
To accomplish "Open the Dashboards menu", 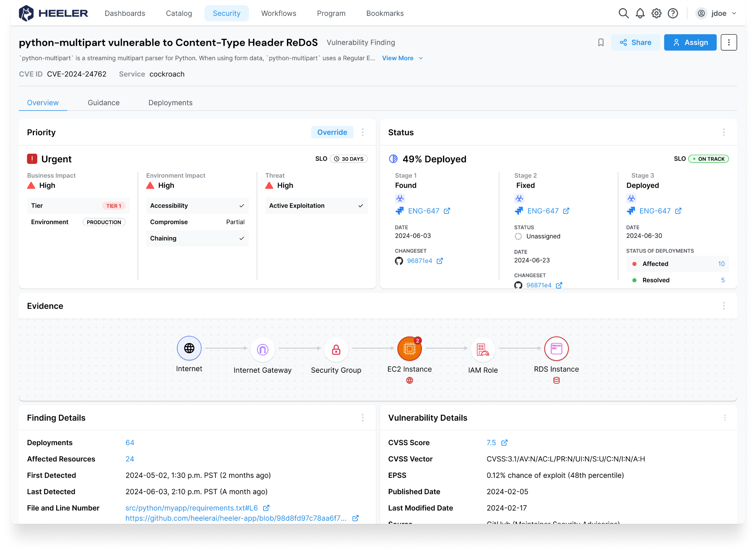I will tap(125, 13).
